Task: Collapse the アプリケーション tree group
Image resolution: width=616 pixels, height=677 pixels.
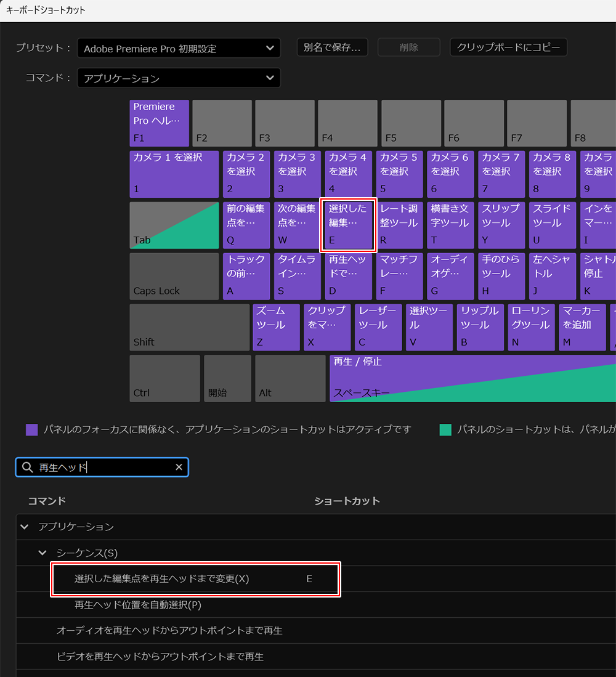Action: point(25,527)
